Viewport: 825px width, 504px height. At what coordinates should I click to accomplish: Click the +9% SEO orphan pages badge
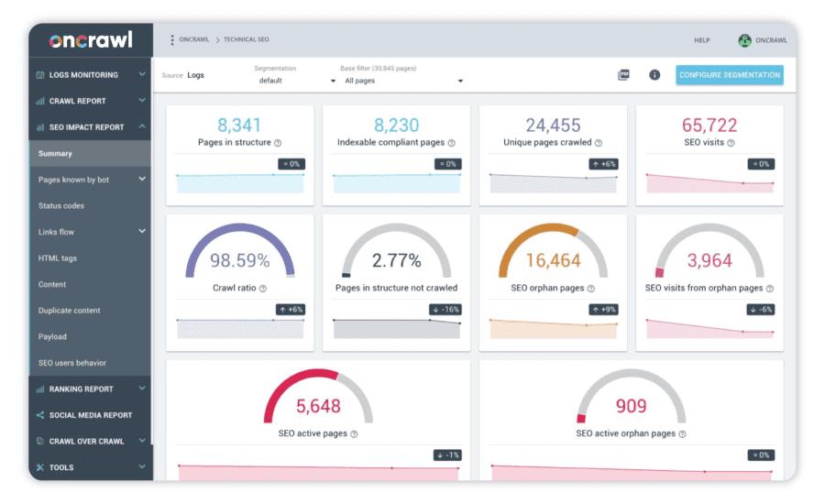[x=603, y=310]
